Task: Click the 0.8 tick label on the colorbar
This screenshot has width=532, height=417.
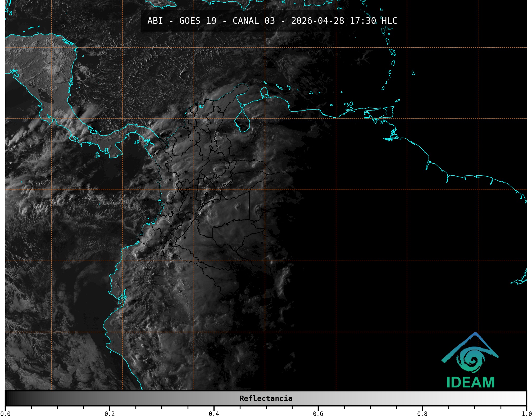Action: coord(422,414)
